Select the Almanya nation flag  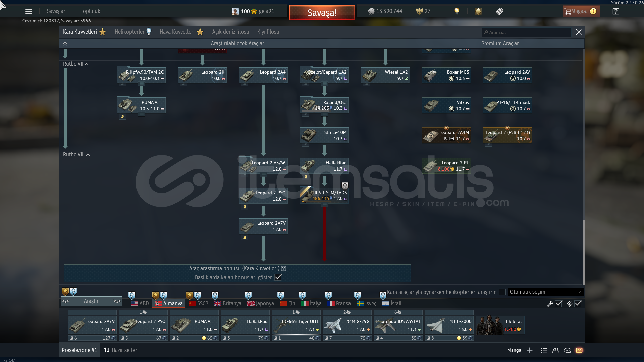point(169,304)
